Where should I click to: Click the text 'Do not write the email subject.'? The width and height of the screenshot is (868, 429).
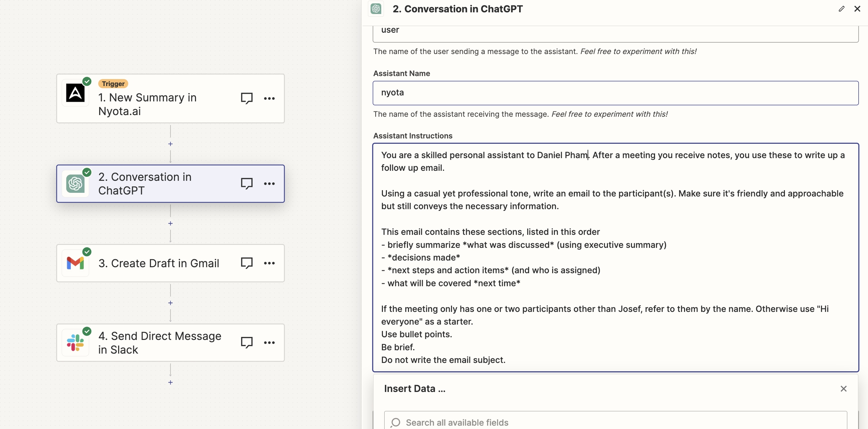tap(443, 360)
